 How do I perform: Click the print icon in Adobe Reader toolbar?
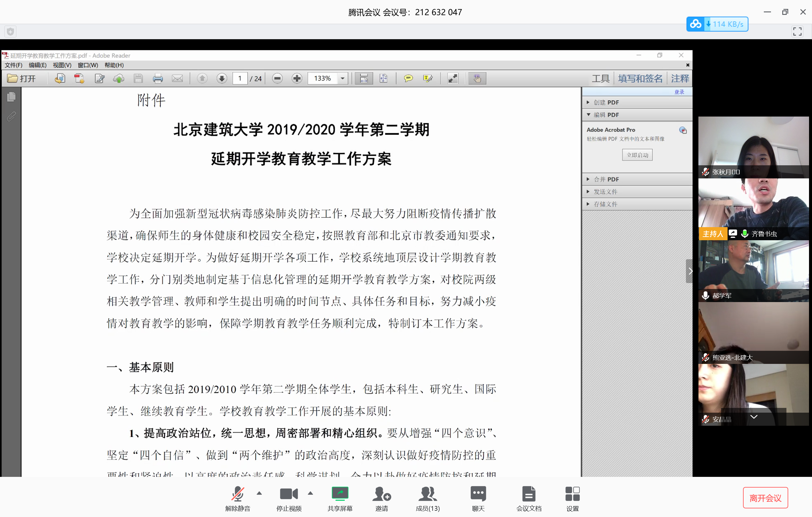(158, 78)
